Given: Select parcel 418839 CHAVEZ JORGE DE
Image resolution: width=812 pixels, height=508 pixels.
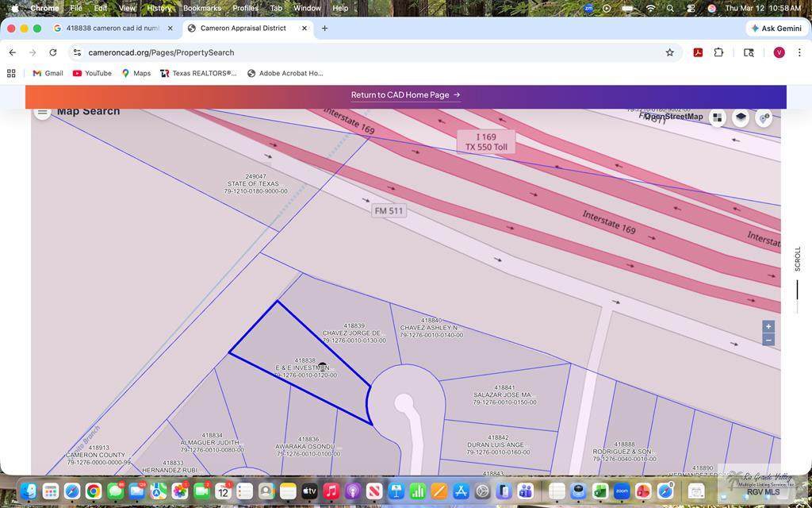Looking at the screenshot, I should pos(354,333).
